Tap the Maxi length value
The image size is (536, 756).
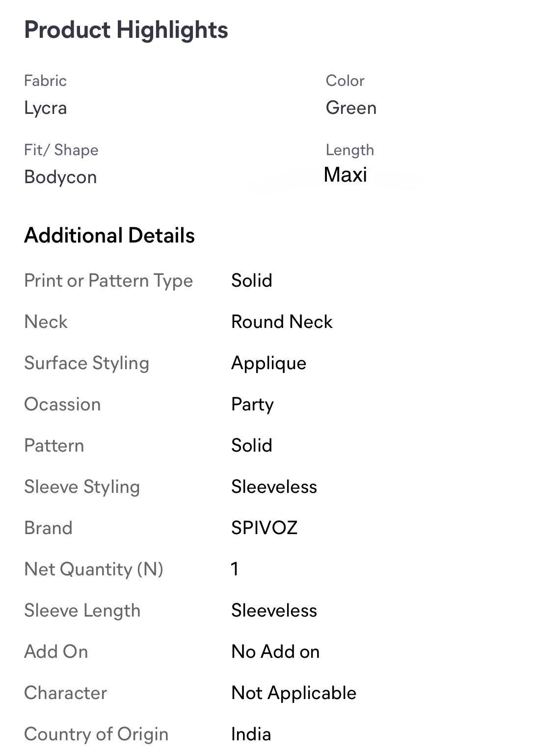345,175
